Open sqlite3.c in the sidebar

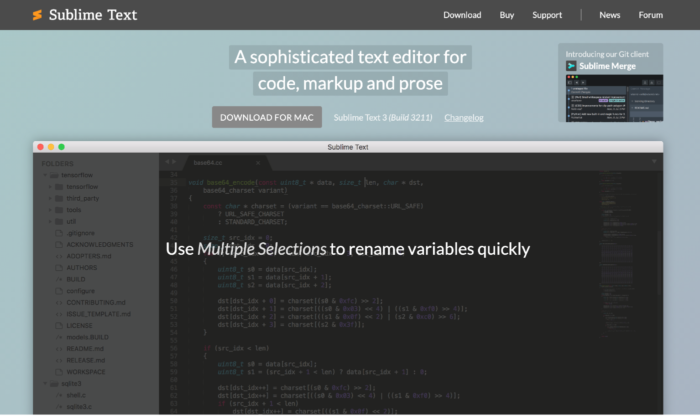79,407
